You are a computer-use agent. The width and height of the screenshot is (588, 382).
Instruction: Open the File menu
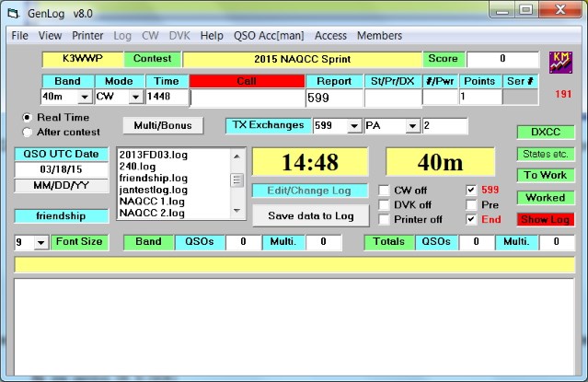[x=19, y=36]
